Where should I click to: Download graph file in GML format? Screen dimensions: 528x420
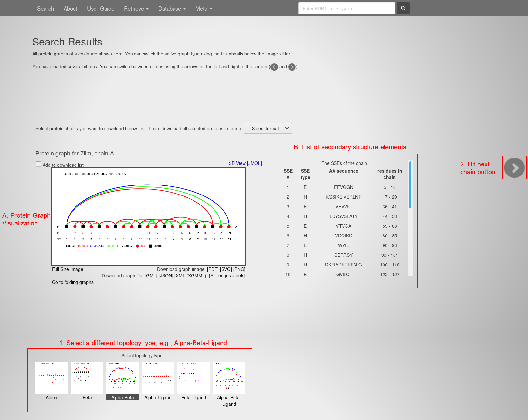click(x=151, y=276)
